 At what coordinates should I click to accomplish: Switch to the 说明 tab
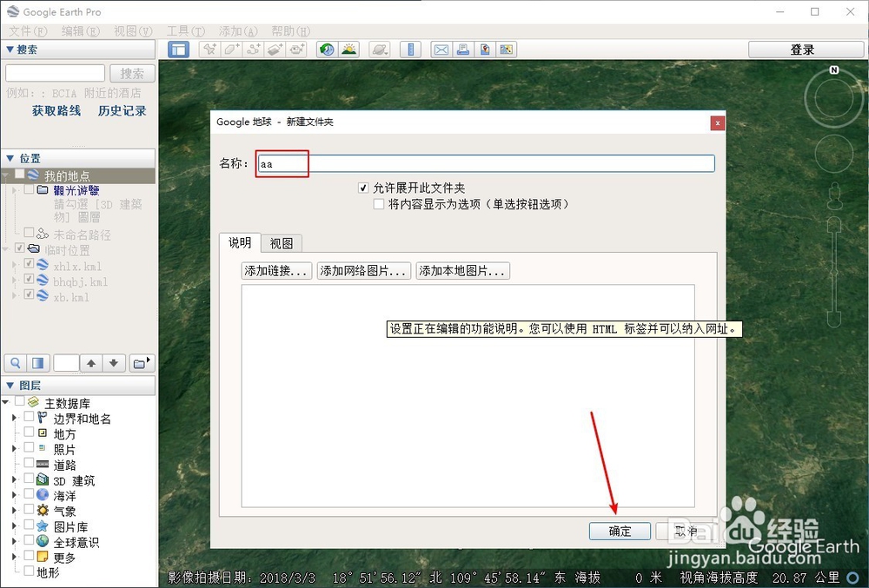click(x=240, y=242)
